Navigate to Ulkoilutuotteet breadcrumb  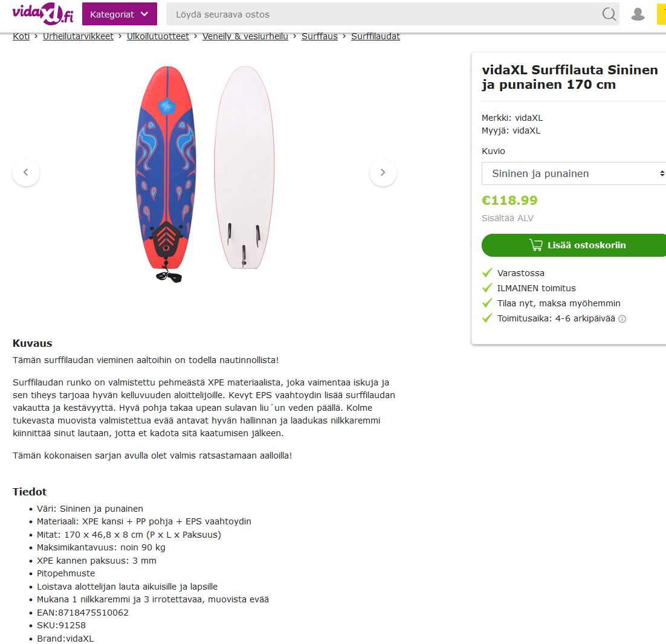[158, 36]
